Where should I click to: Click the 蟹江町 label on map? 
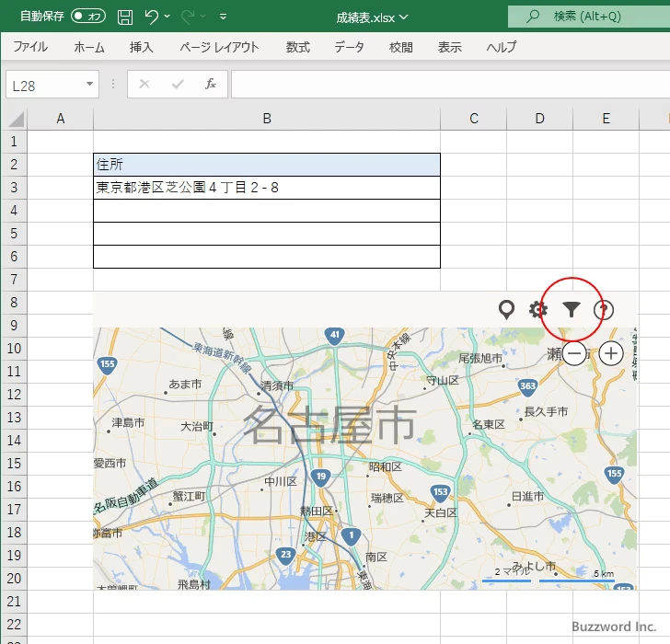pos(189,496)
